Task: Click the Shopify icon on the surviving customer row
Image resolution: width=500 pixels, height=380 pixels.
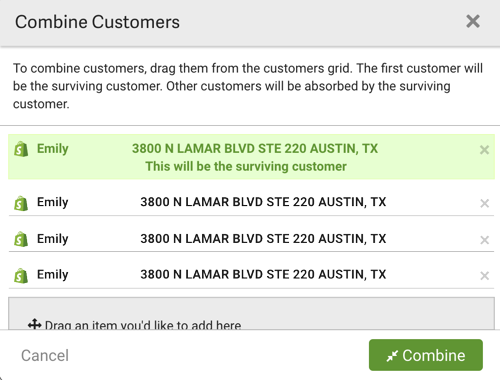Action: click(x=21, y=149)
